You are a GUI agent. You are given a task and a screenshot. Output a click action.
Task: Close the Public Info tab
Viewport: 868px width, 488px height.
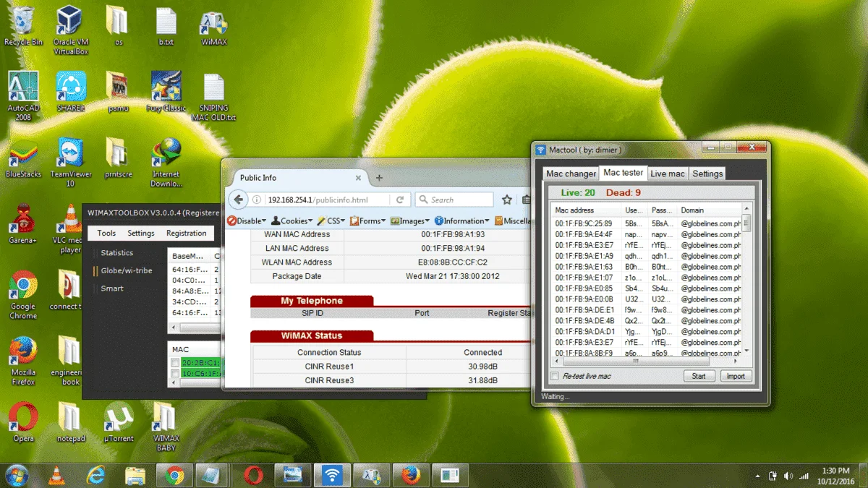[x=358, y=178]
